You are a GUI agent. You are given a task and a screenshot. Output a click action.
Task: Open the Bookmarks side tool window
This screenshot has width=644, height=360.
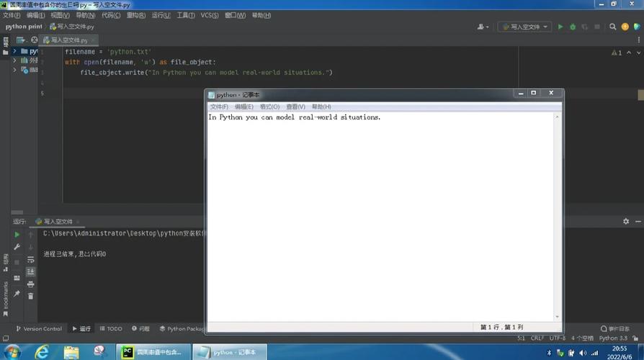coord(5,299)
